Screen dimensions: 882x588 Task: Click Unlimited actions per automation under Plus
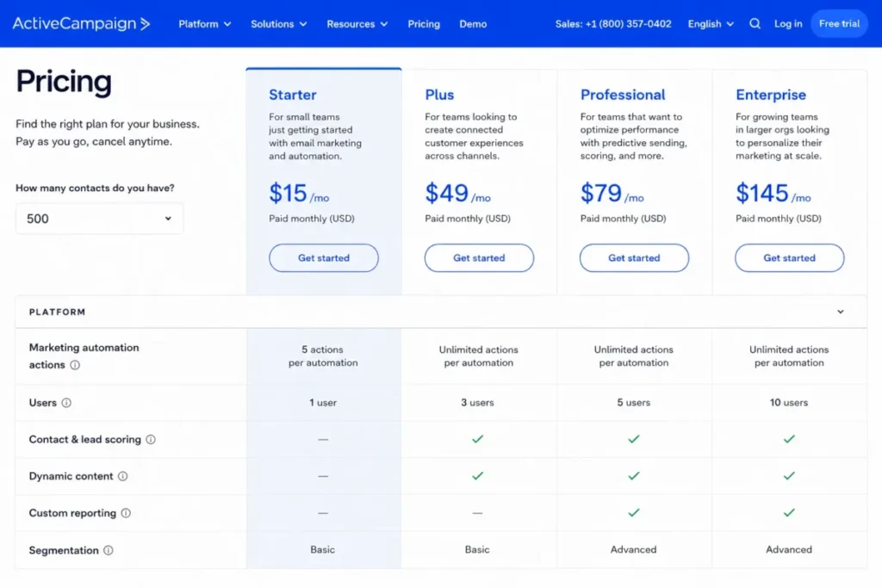[479, 356]
